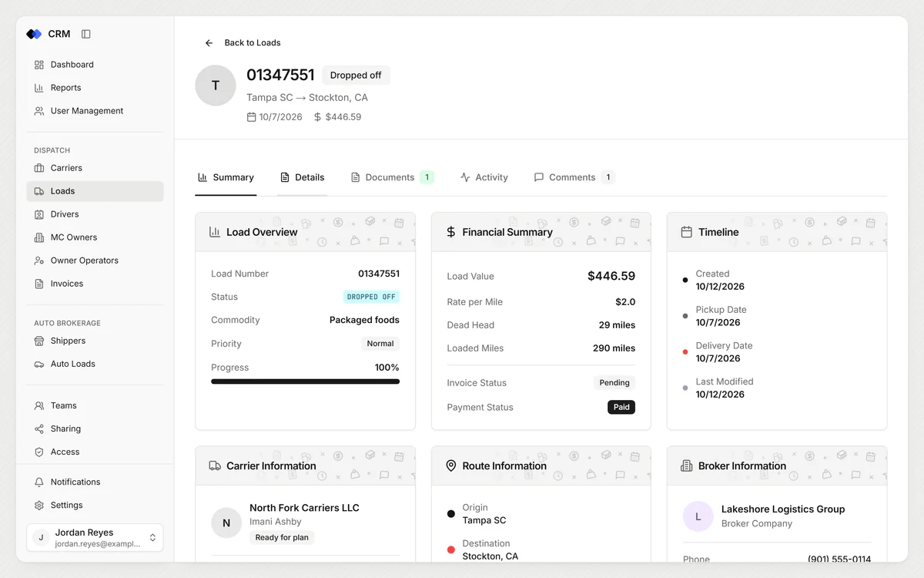Switch to the Details tab
Screen dimensions: 924x578
point(302,177)
